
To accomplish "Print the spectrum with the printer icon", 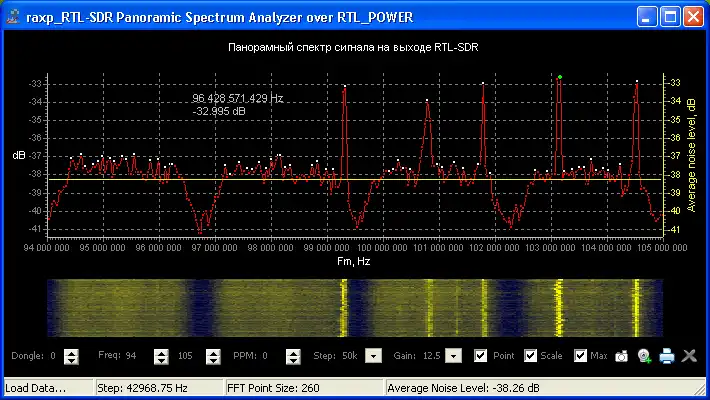I will tap(667, 356).
